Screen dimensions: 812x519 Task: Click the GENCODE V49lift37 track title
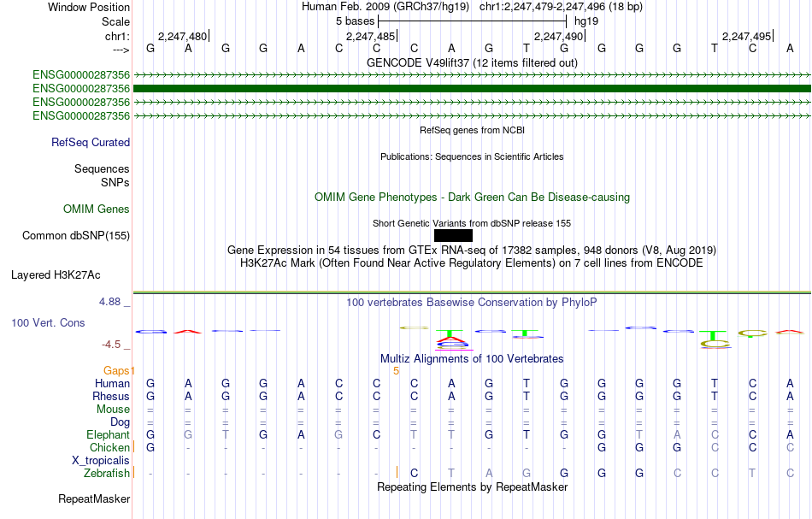pyautogui.click(x=472, y=63)
